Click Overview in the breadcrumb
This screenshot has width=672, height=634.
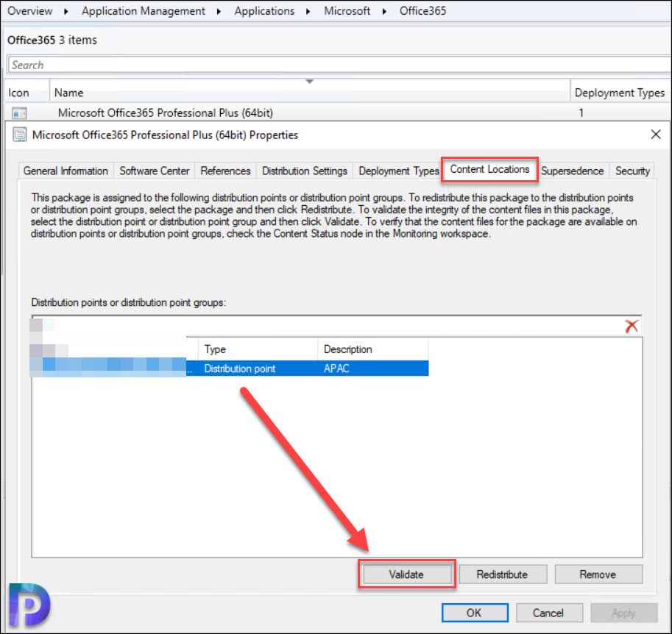pos(30,11)
